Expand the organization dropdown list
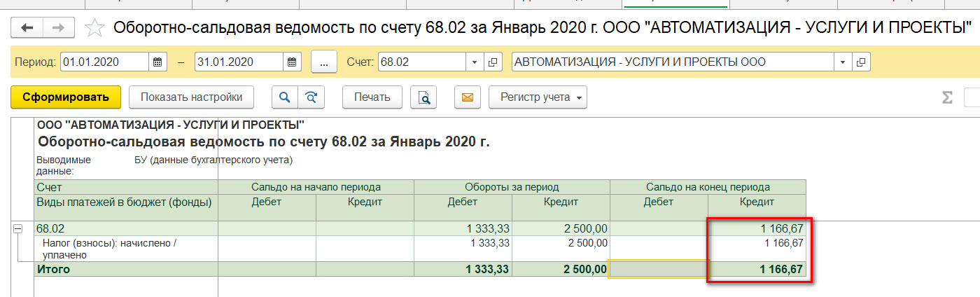980x297 pixels. tap(843, 62)
